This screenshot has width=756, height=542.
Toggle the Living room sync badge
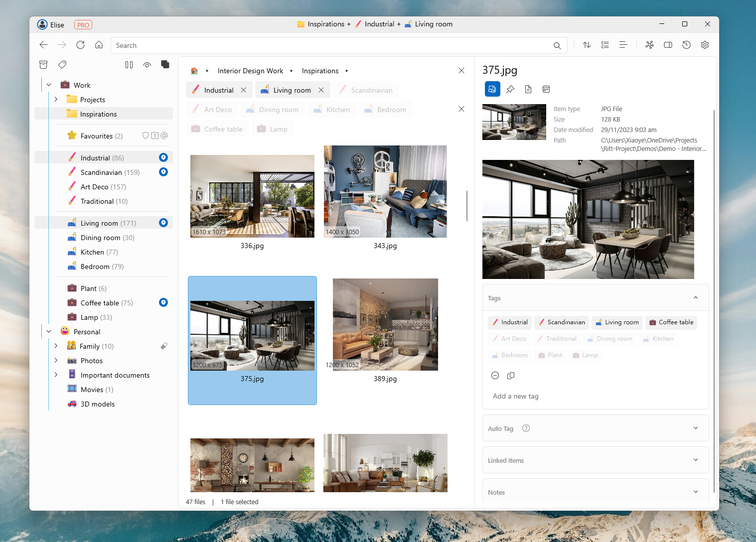[x=163, y=223]
